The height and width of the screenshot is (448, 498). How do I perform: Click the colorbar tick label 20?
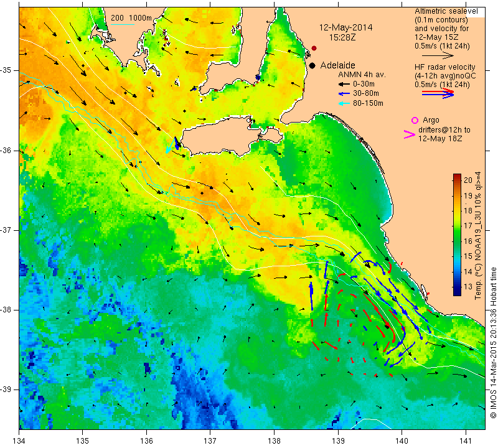[468, 180]
